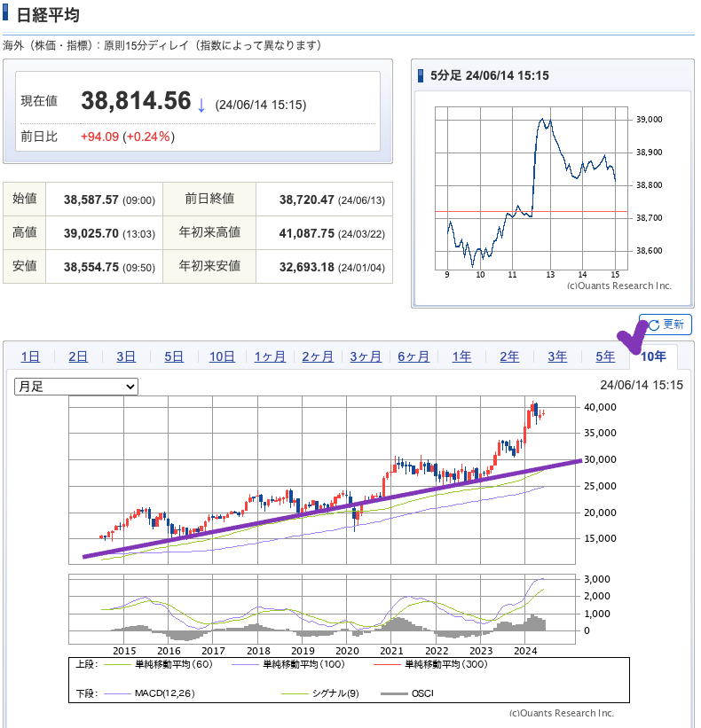Click the MACD indicator sub-chart
This screenshot has width=701, height=728.
(322, 609)
